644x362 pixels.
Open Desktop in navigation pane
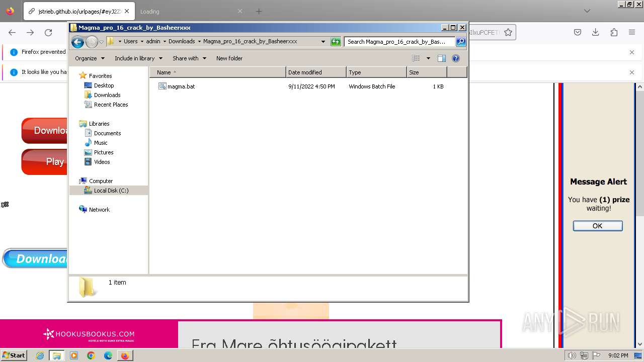(104, 85)
